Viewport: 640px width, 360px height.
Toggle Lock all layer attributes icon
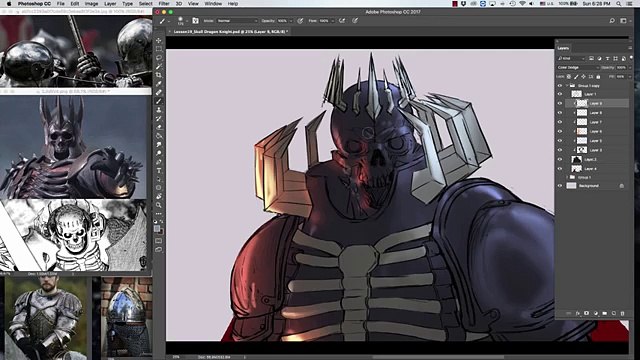click(x=598, y=76)
